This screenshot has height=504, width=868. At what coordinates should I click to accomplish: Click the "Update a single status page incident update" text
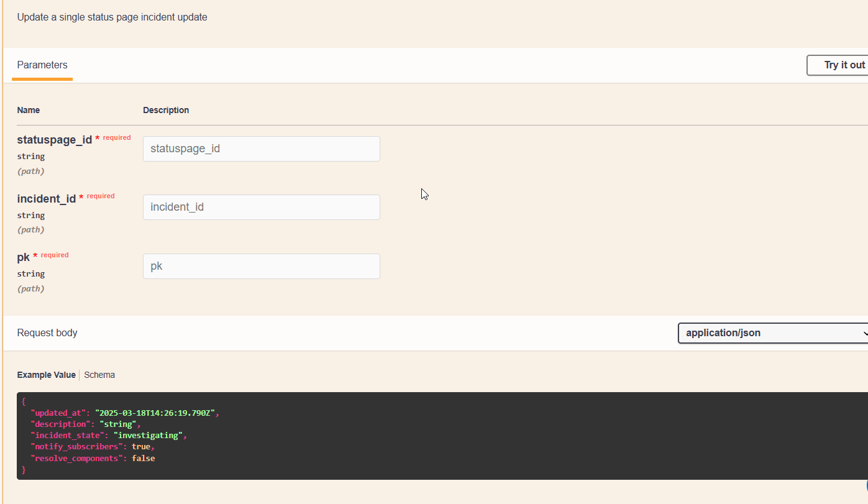click(x=112, y=17)
